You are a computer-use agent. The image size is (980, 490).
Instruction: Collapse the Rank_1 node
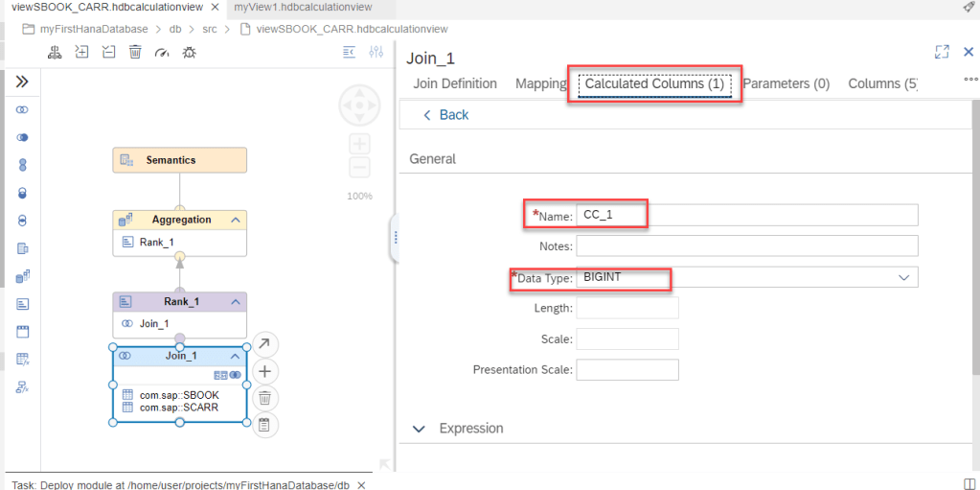pos(235,302)
